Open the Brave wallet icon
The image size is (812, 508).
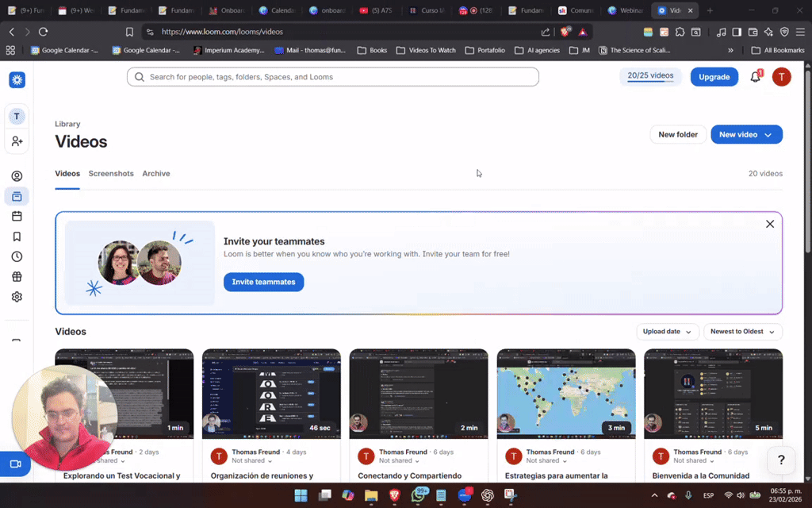click(x=753, y=32)
